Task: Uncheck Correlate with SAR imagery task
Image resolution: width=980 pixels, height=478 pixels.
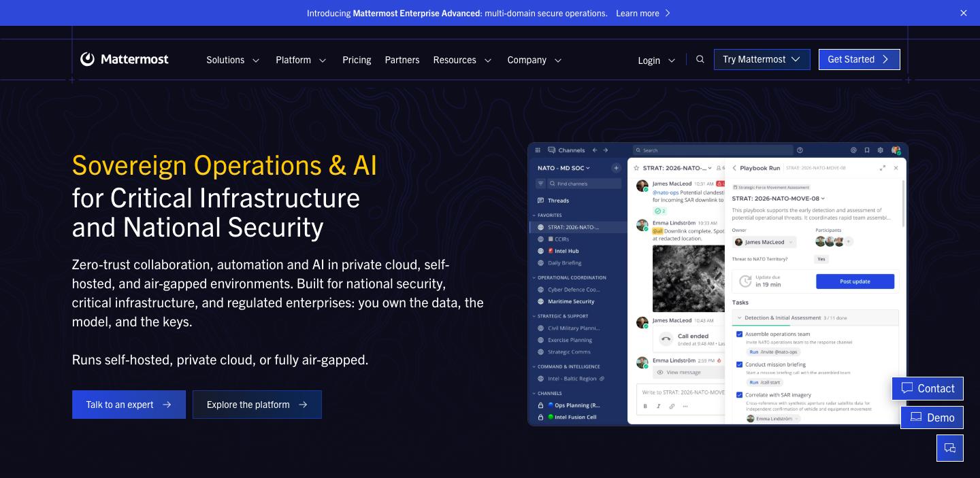Action: click(x=740, y=394)
